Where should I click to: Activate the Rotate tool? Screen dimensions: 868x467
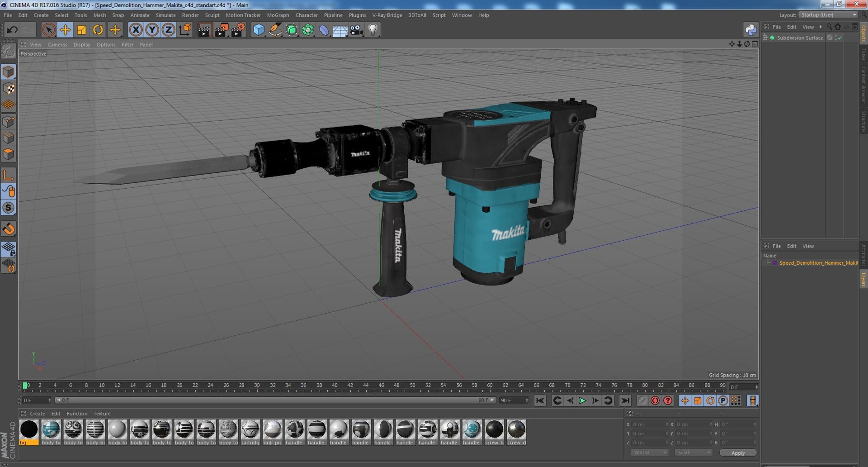coord(98,30)
